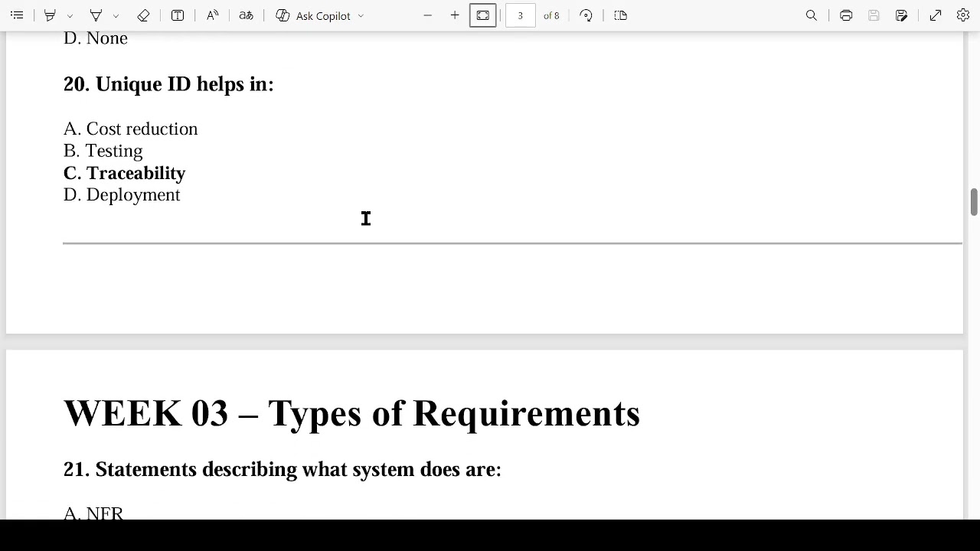Click the Save as icon
This screenshot has width=980, height=551.
(901, 15)
